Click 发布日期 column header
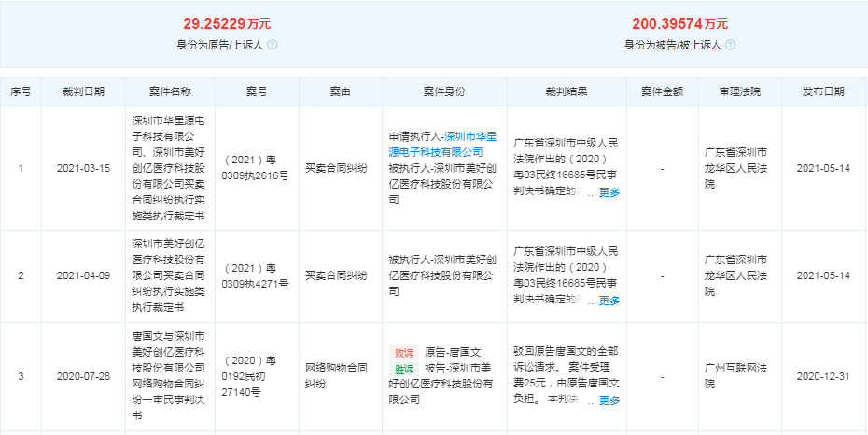Image resolution: width=868 pixels, height=435 pixels. 824,91
